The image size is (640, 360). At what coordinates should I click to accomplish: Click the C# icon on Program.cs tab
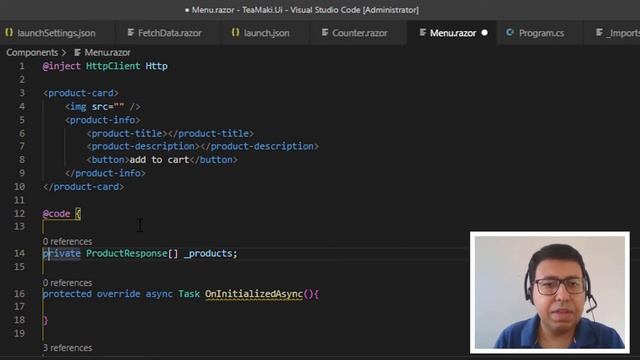click(x=510, y=33)
